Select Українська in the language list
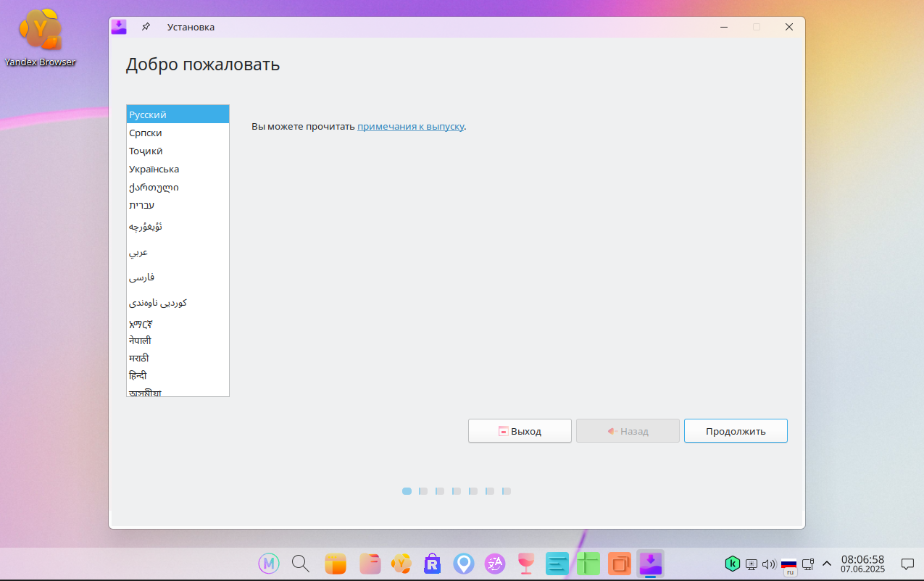924x581 pixels. pos(178,169)
